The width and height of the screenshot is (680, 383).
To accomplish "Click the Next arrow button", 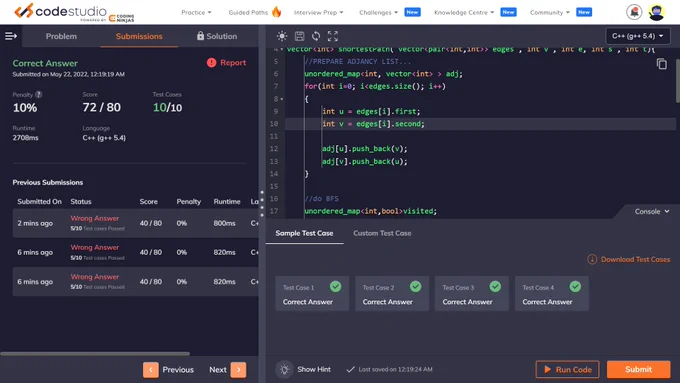I will pos(239,370).
